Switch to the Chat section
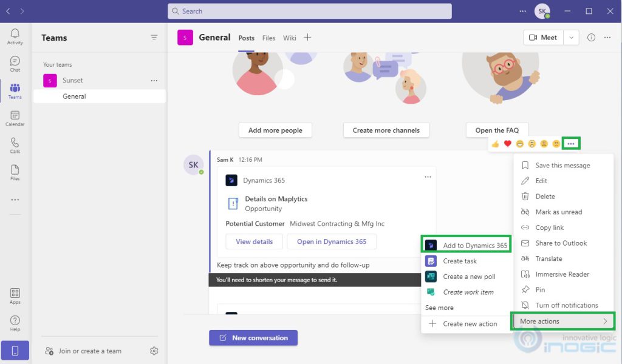This screenshot has height=364, width=622. click(x=15, y=62)
